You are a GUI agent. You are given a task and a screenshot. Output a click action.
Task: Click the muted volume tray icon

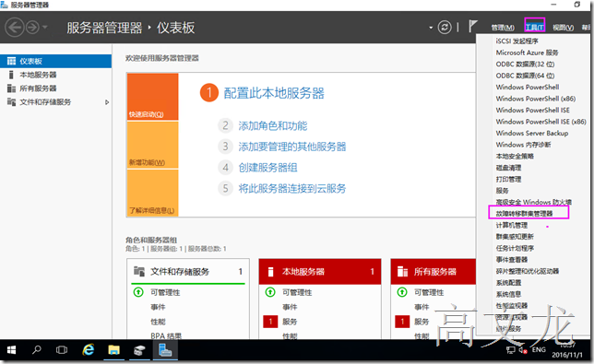coord(523,350)
